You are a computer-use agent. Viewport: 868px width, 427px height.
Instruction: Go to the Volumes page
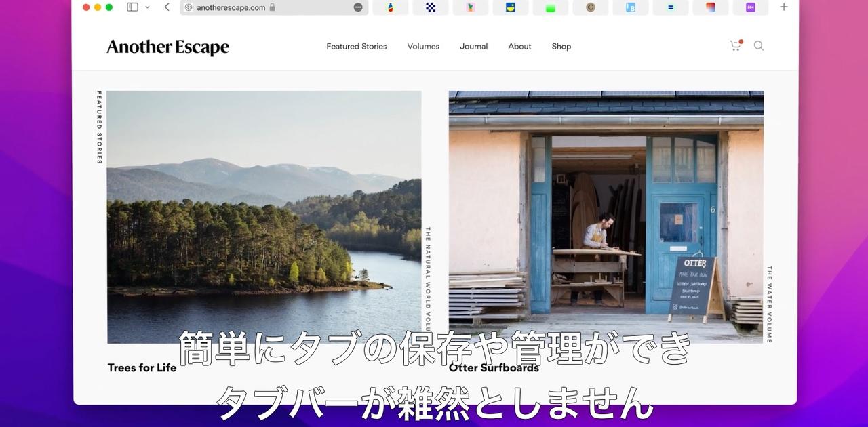tap(423, 46)
